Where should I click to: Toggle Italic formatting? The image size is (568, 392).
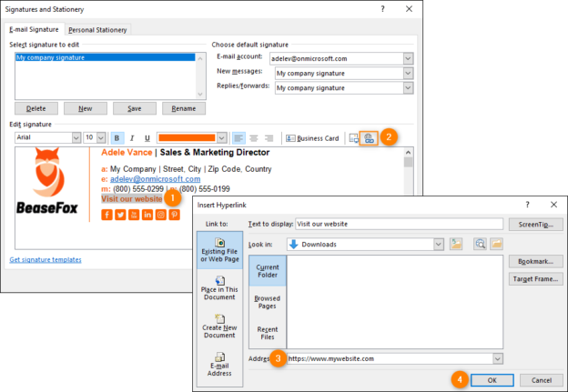[x=131, y=138]
